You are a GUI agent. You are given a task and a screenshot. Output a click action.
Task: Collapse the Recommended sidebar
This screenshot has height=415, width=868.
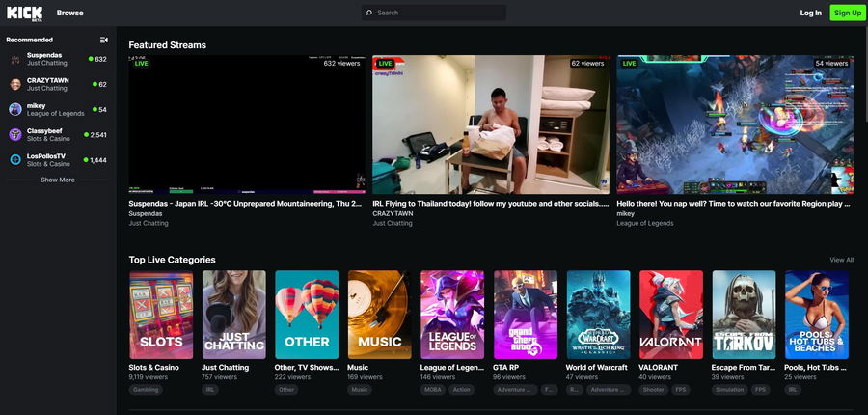(104, 40)
